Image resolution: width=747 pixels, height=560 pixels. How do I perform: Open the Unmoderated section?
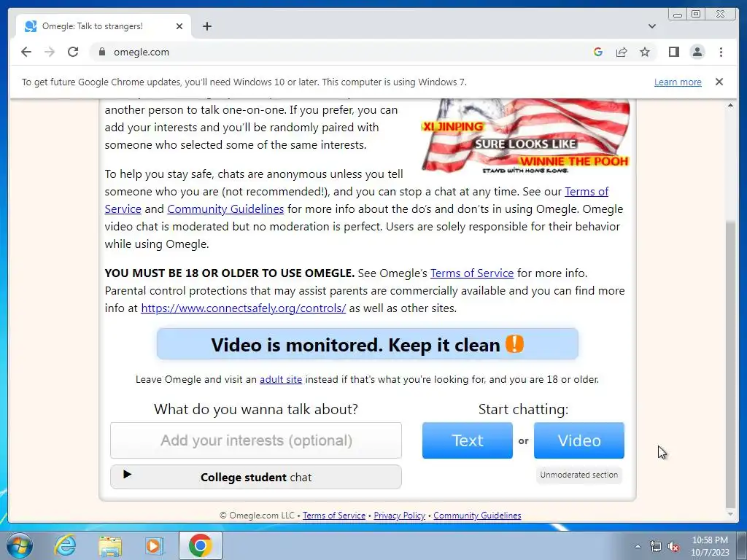click(578, 475)
